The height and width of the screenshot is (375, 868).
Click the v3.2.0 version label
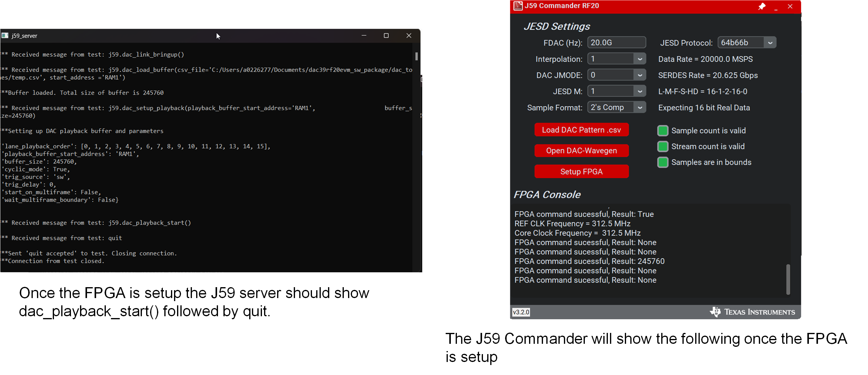click(x=521, y=312)
